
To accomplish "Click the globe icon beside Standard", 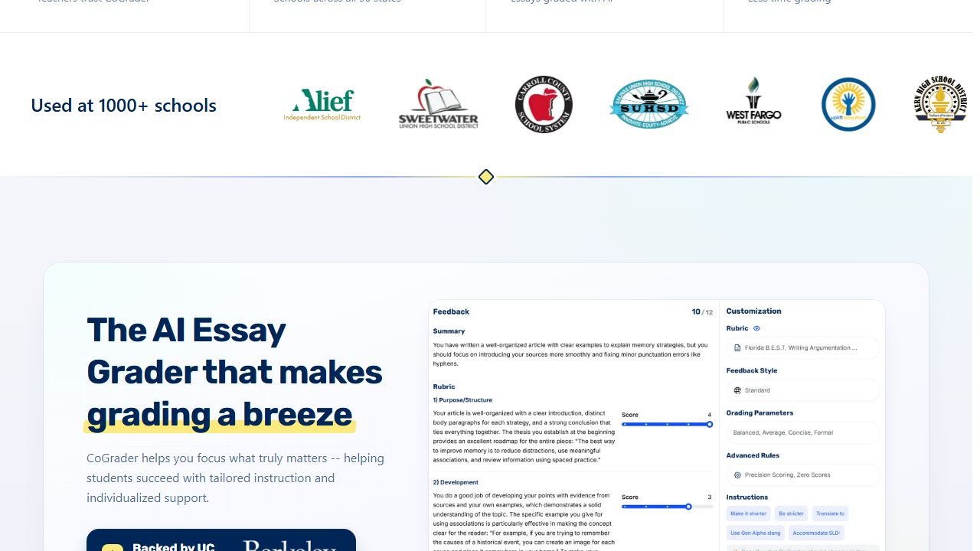I will tap(737, 390).
